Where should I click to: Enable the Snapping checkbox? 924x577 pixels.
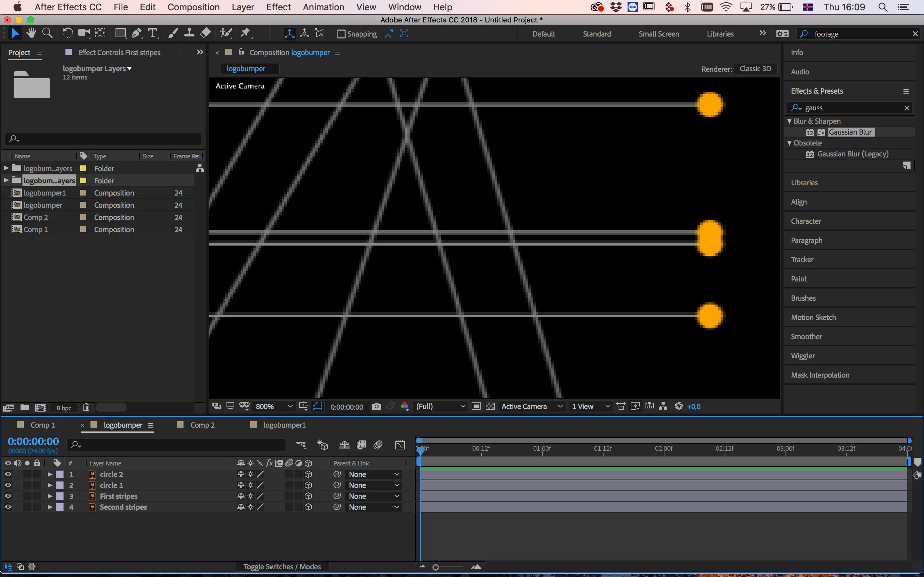341,34
